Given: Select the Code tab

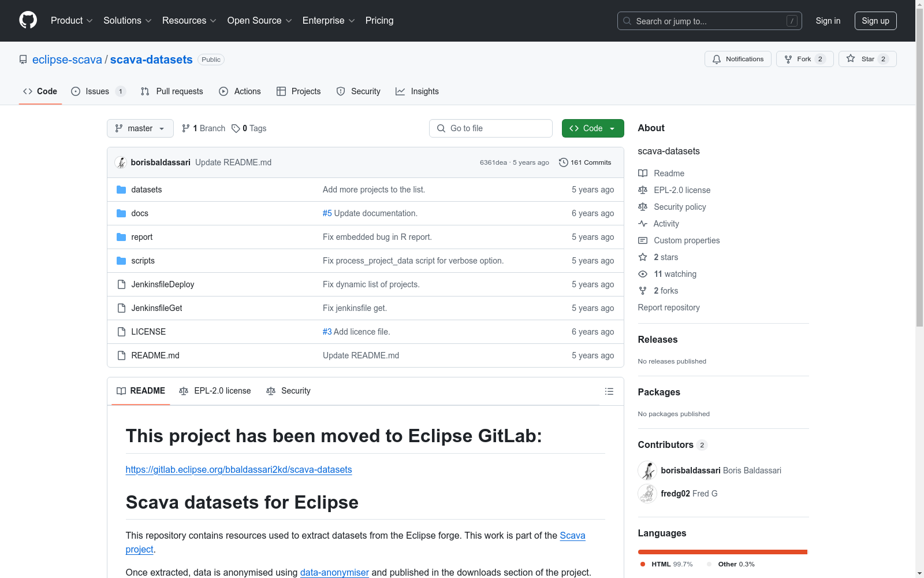Looking at the screenshot, I should 40,91.
